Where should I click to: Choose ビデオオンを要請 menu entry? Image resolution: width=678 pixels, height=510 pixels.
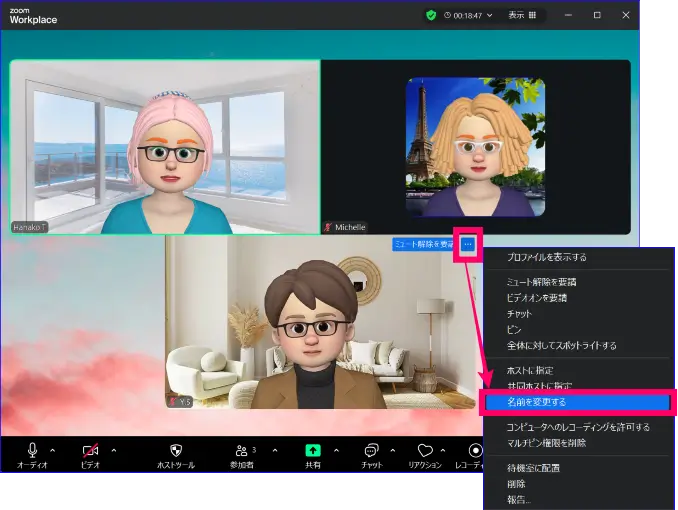pos(537,298)
